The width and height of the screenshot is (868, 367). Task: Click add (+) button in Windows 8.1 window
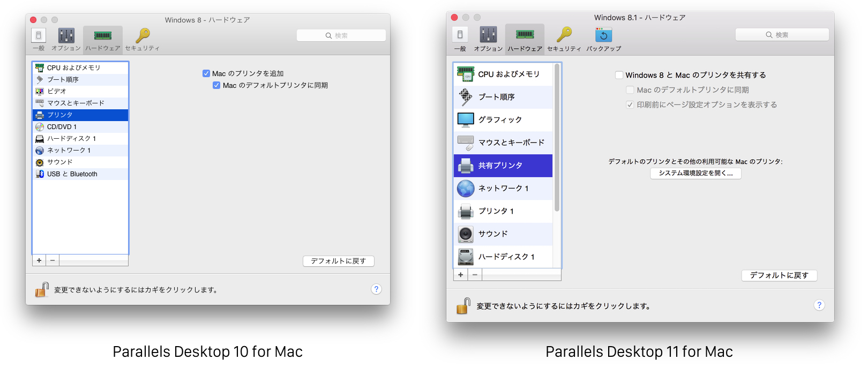tap(461, 275)
